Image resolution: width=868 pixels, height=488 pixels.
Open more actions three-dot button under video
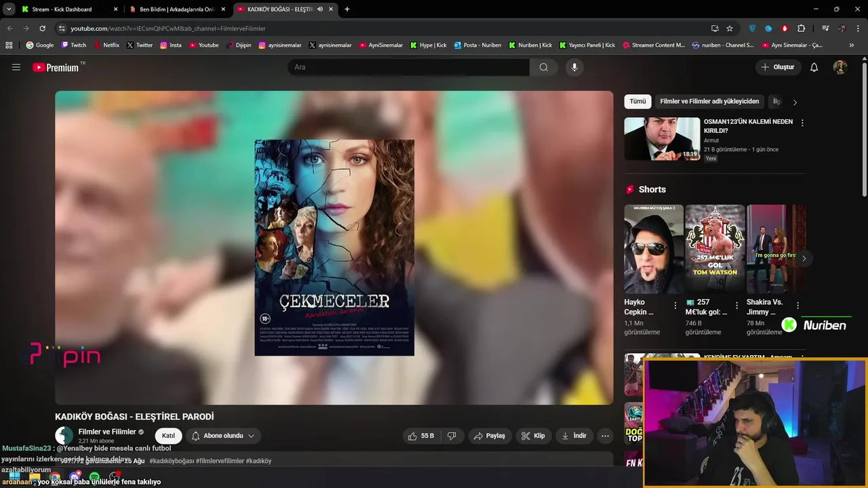click(x=606, y=436)
